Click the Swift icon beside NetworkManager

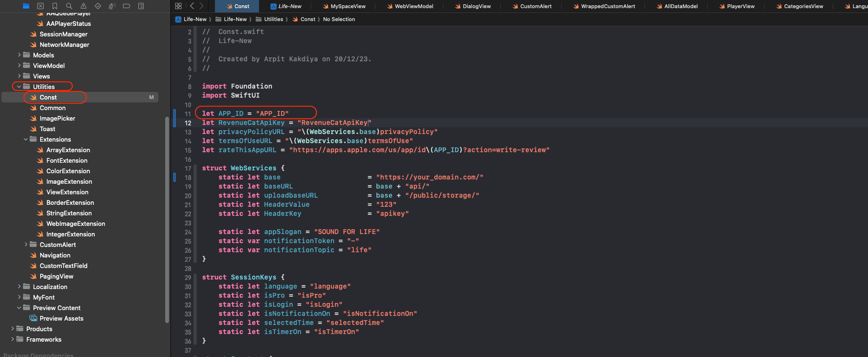[x=34, y=45]
